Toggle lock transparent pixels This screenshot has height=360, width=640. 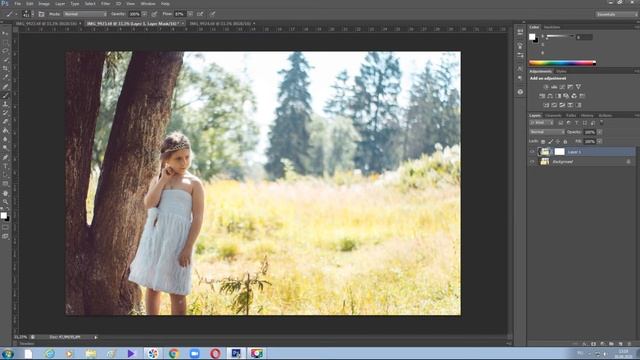[x=543, y=142]
